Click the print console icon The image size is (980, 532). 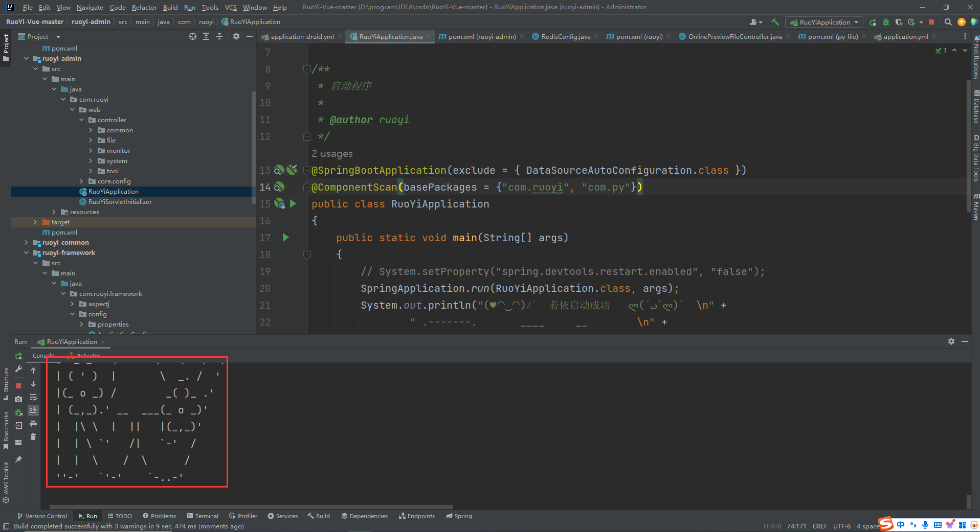click(x=33, y=424)
